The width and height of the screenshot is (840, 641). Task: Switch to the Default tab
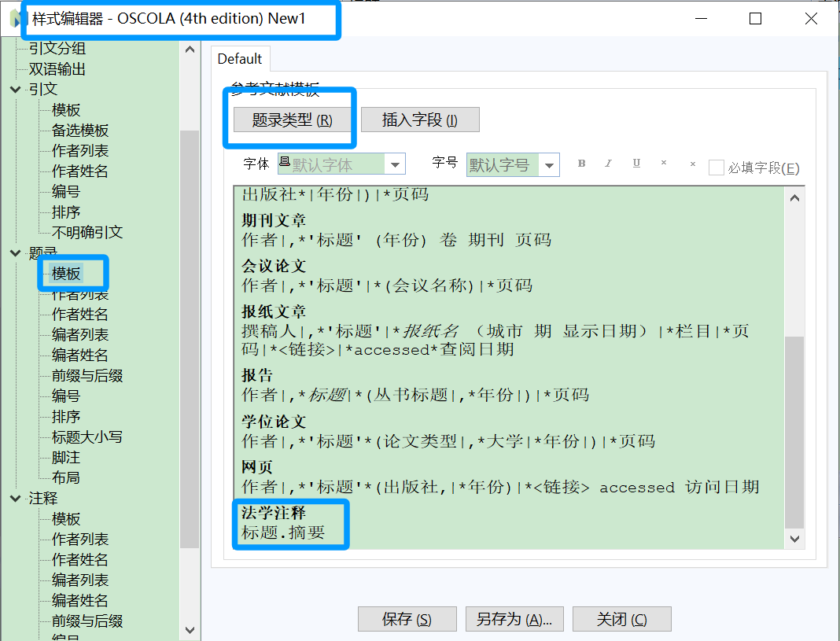(x=240, y=57)
